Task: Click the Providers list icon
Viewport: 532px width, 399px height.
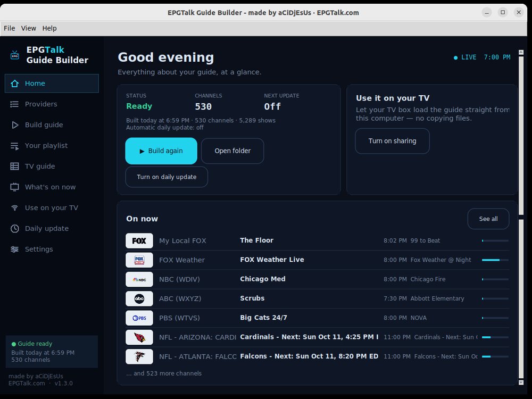Action: pyautogui.click(x=14, y=104)
